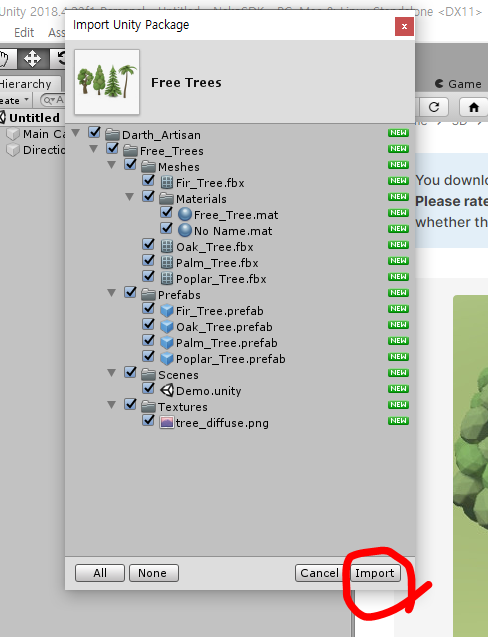The width and height of the screenshot is (488, 637).
Task: Collapse the Textures folder arrow
Action: 111,405
